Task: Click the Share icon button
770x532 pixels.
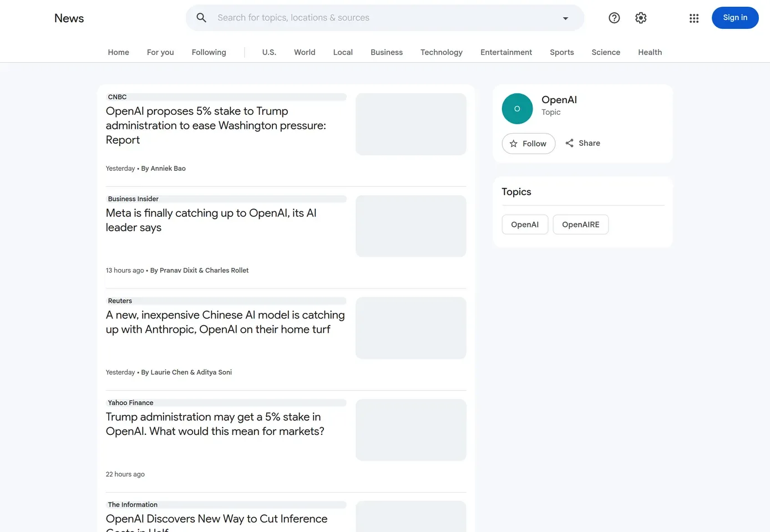Action: point(582,143)
